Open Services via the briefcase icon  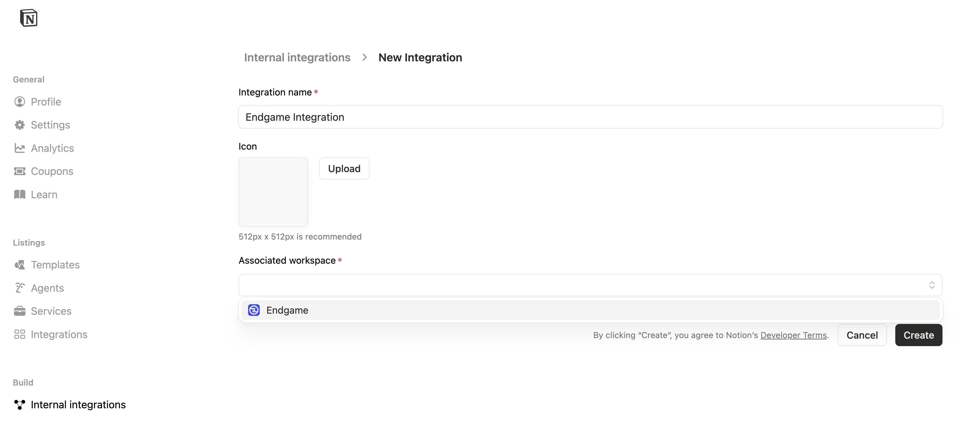coord(20,311)
